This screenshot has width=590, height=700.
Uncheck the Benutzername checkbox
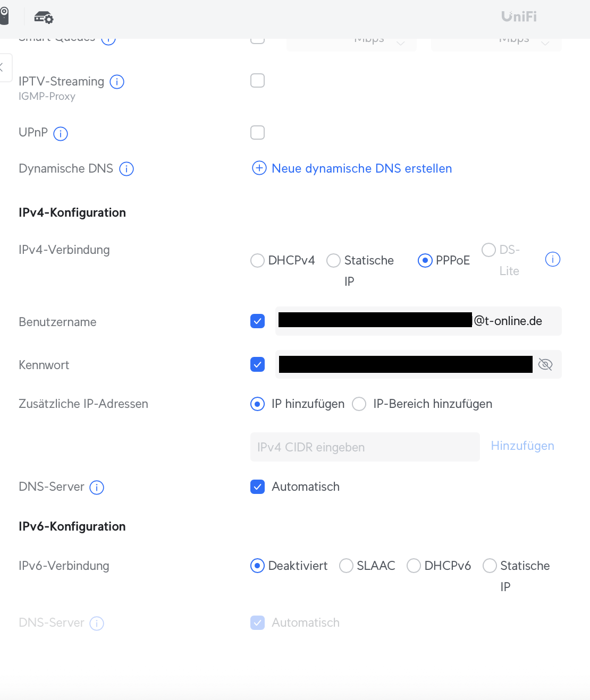coord(257,321)
